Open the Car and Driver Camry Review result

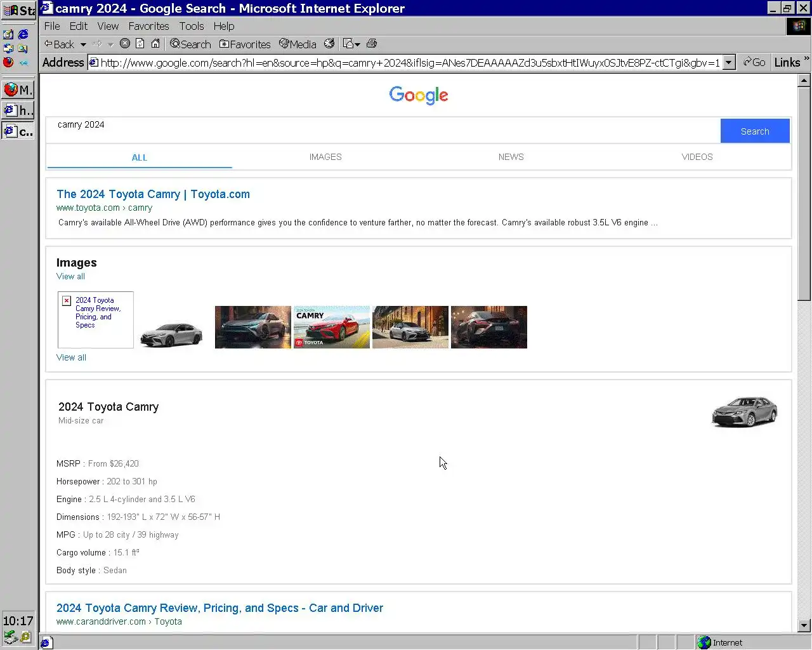(x=219, y=608)
